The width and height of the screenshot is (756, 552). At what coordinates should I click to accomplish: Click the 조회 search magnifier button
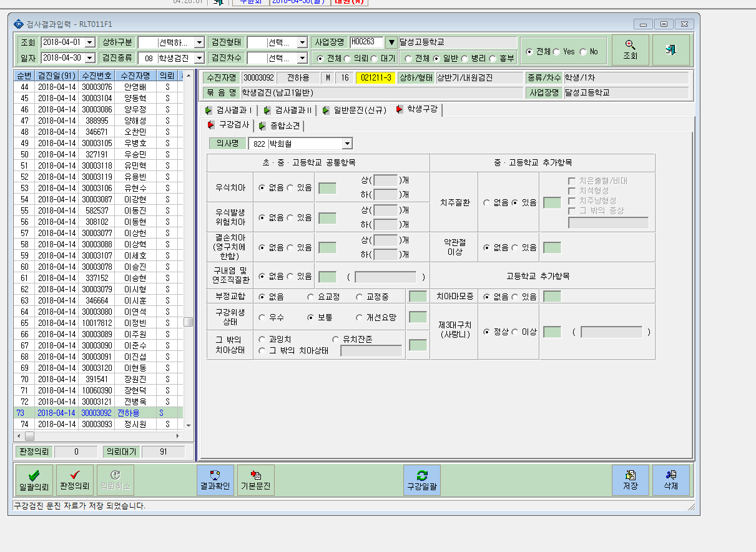pyautogui.click(x=630, y=50)
